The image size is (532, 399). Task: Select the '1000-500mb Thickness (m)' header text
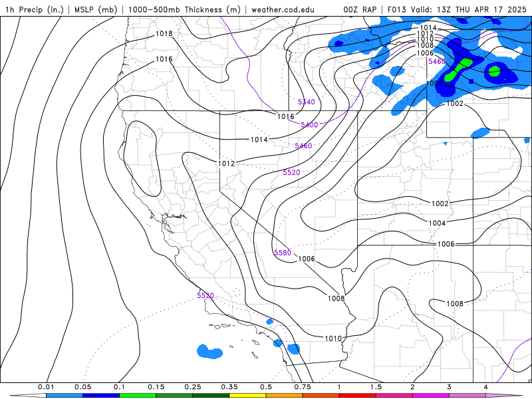coord(184,9)
